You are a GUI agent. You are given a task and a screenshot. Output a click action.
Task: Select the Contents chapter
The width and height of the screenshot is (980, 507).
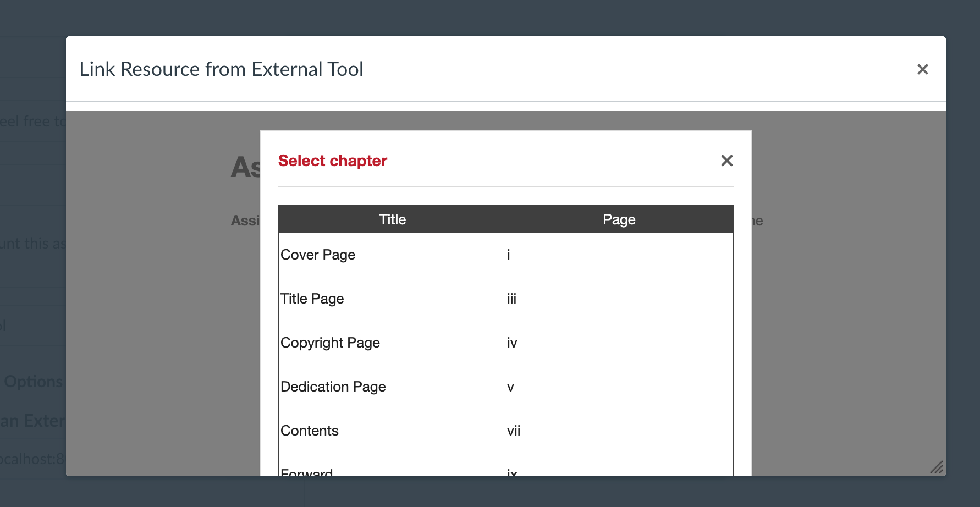(310, 431)
